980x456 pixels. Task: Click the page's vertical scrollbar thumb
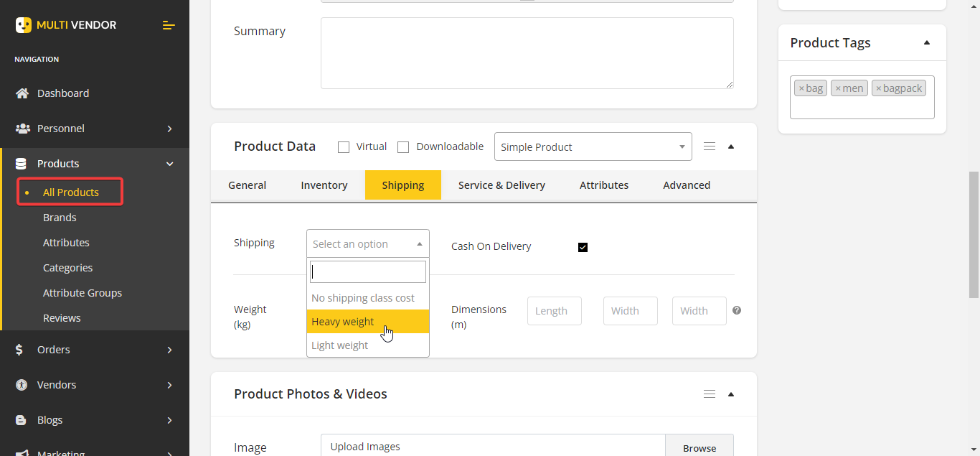point(974,233)
